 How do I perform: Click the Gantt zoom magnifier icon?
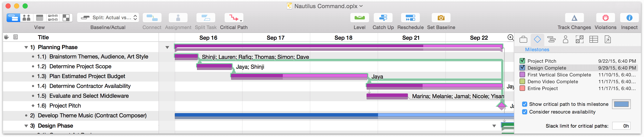(x=511, y=38)
